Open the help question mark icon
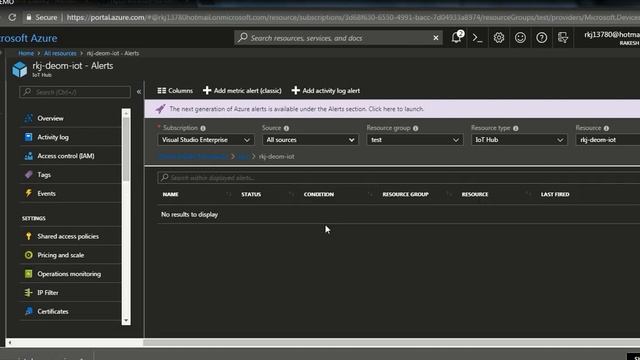The width and height of the screenshot is (640, 360). [x=541, y=38]
